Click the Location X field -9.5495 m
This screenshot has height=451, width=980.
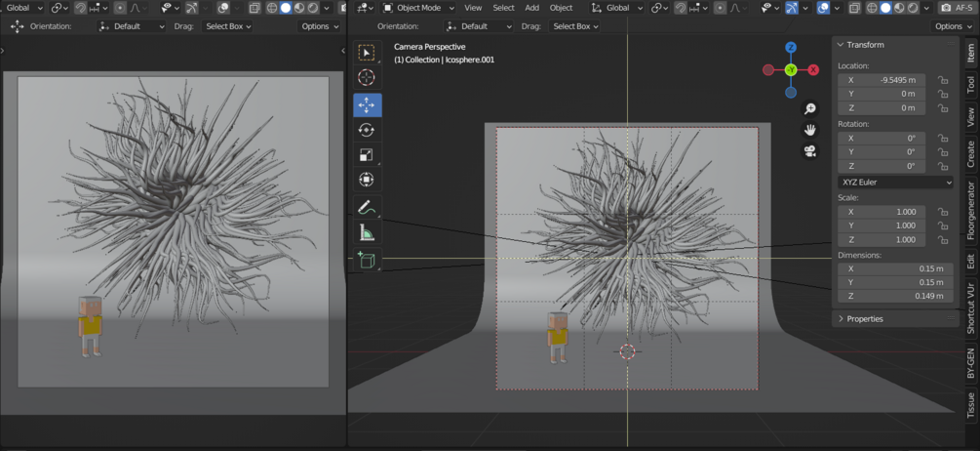pyautogui.click(x=882, y=80)
